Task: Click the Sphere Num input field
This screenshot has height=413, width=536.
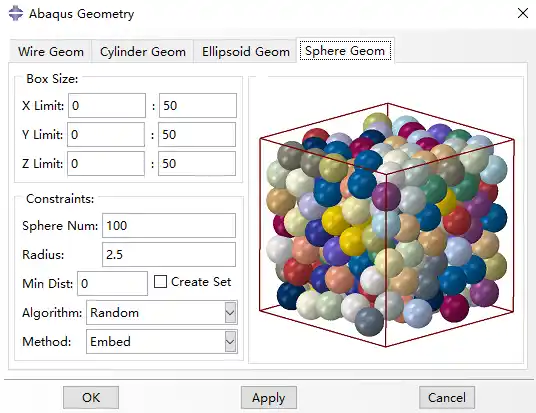Action: point(169,225)
